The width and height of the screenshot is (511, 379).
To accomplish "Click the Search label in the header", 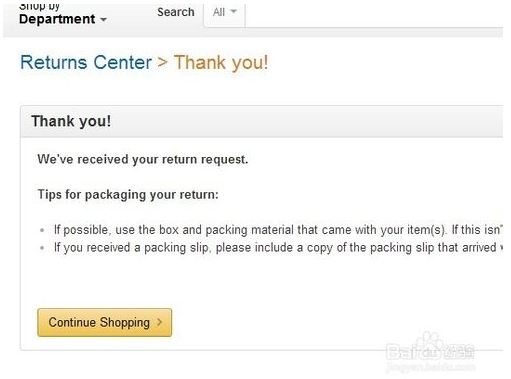I will point(176,12).
